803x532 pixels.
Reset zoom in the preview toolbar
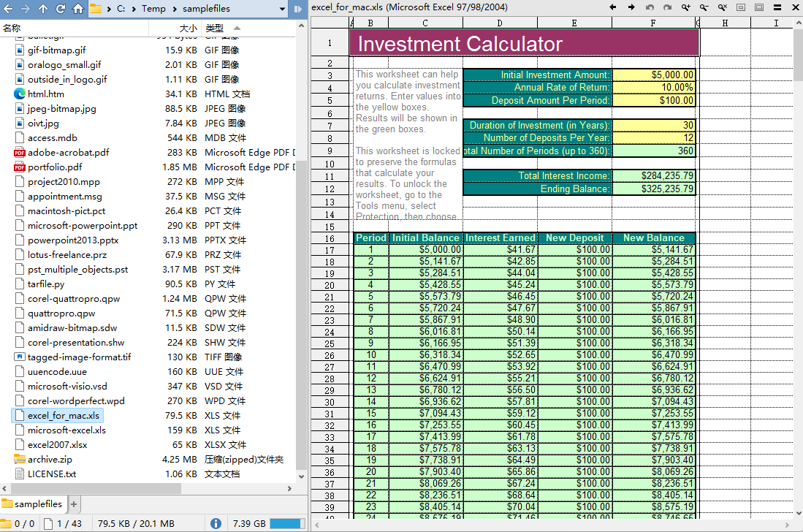coord(722,7)
